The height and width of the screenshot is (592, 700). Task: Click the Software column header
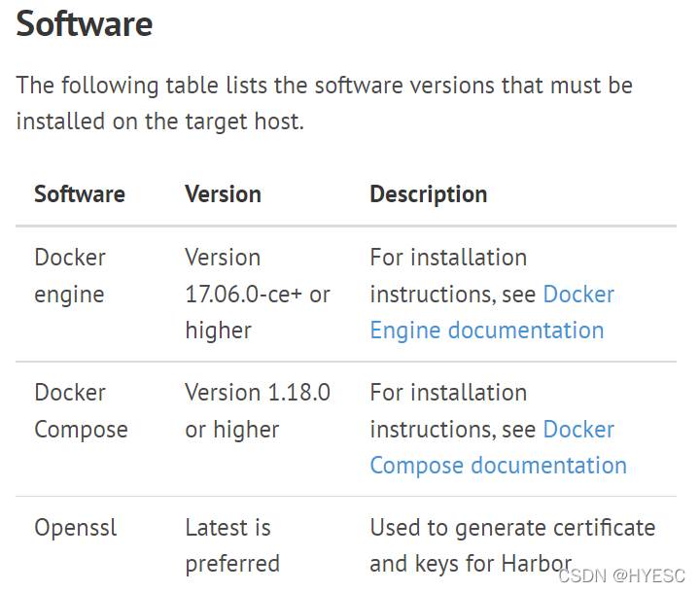pyautogui.click(x=80, y=194)
